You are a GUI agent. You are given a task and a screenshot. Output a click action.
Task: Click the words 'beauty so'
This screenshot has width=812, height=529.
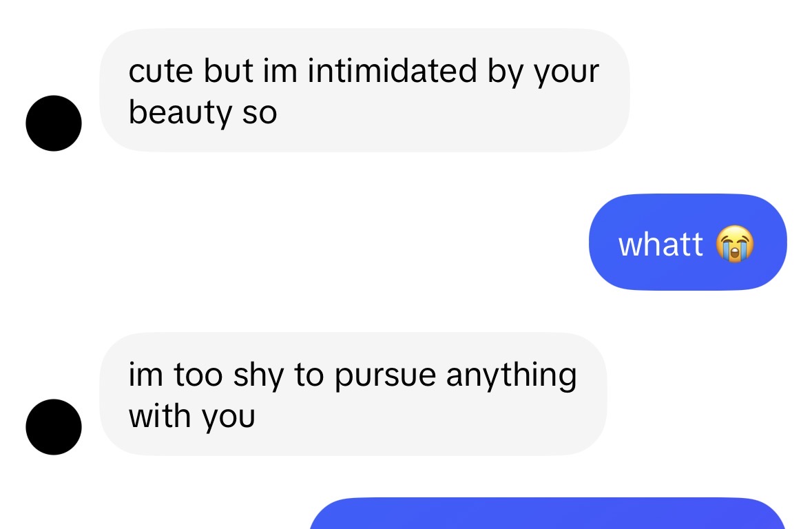point(202,112)
